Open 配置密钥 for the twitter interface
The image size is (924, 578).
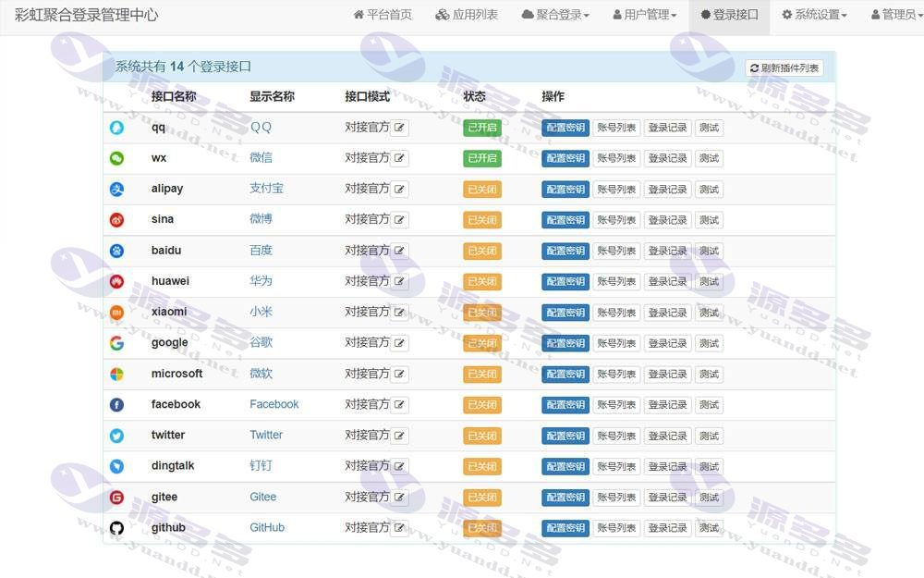coord(565,436)
